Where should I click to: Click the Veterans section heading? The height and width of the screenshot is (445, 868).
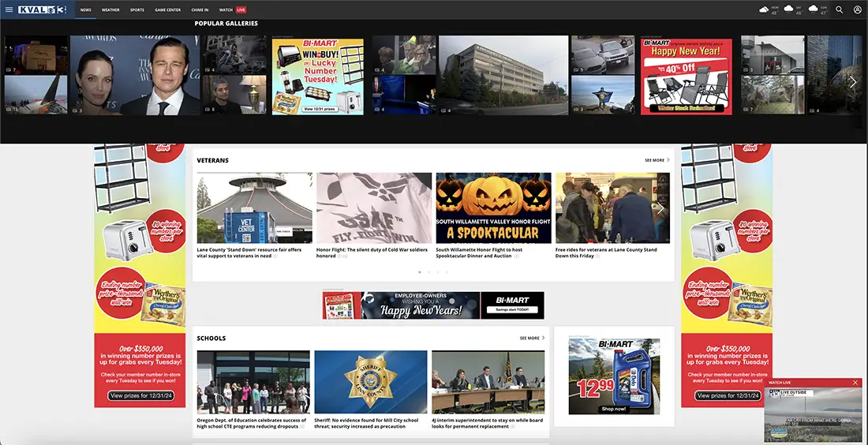[212, 160]
